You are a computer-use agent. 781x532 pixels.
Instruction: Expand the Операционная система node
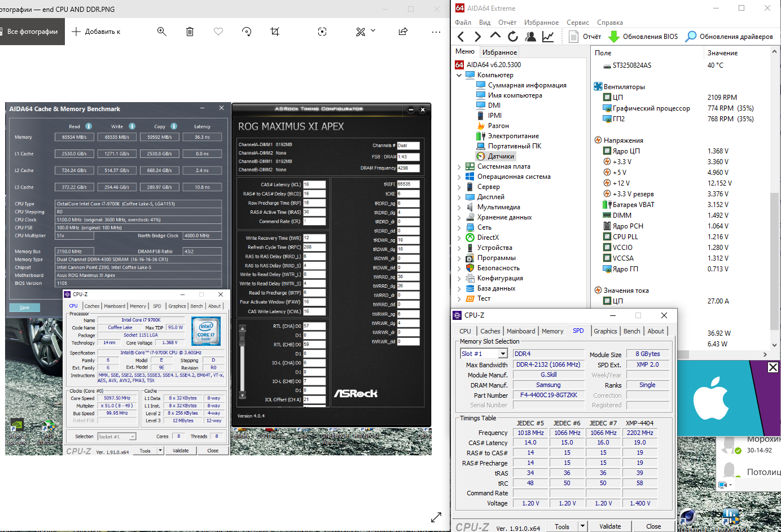(x=459, y=177)
